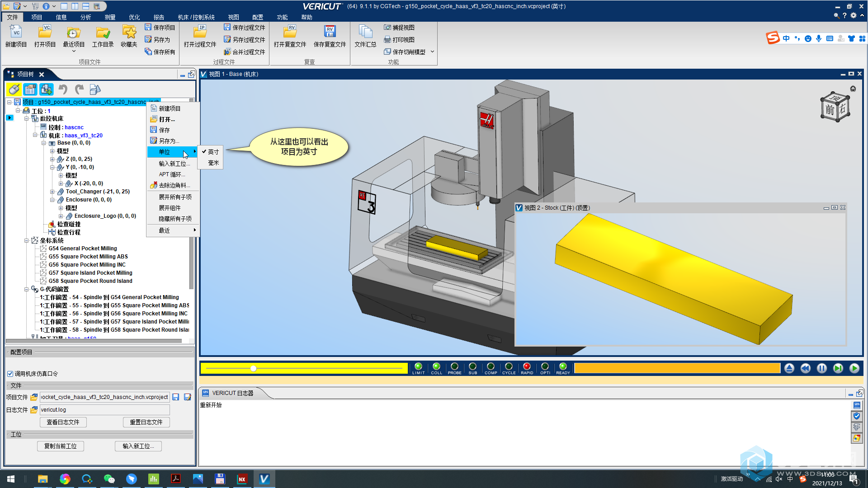Image resolution: width=868 pixels, height=488 pixels.
Task: Open the NX app on the taskbar
Action: 242,479
